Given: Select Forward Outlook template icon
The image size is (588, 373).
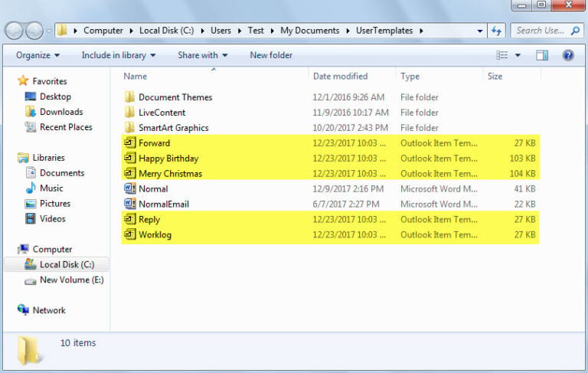Looking at the screenshot, I should click(129, 143).
